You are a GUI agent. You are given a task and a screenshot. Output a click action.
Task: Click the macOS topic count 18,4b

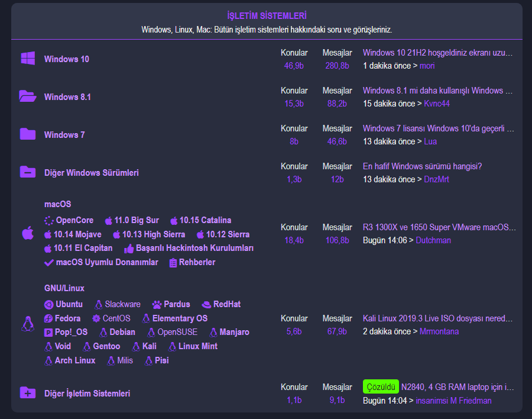(x=294, y=240)
